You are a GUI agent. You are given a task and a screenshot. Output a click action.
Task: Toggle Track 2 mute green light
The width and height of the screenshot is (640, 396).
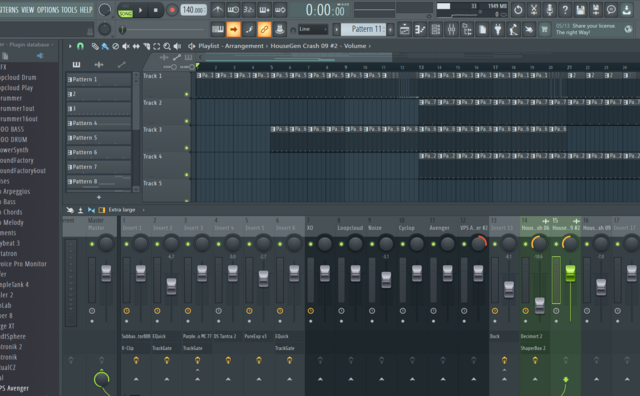187,121
